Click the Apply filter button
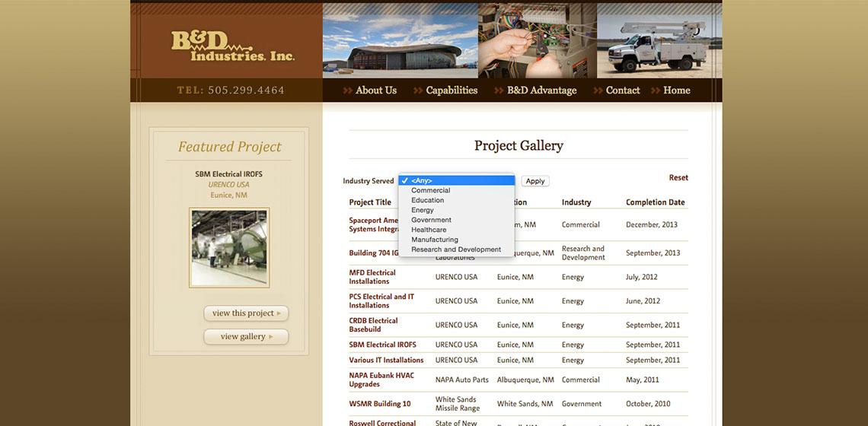The width and height of the screenshot is (868, 426). pos(535,181)
